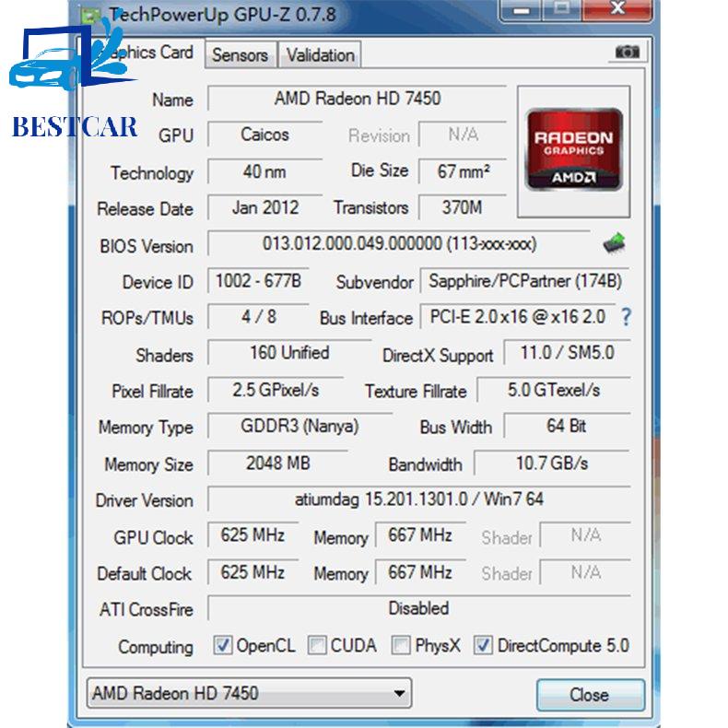Click the Close button at the bottom

point(591,695)
